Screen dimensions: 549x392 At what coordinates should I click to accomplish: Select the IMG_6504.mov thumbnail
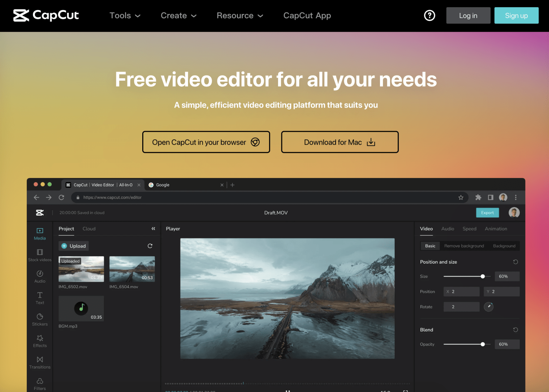[x=132, y=269]
